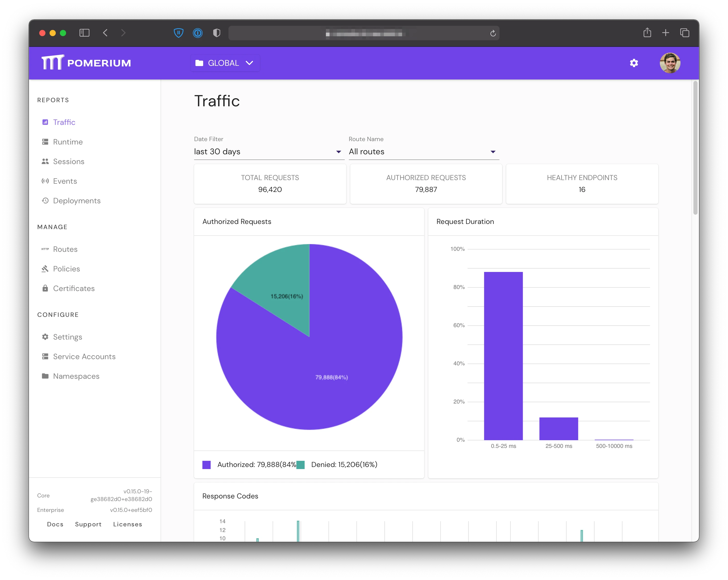Click the Namespaces folder icon

pyautogui.click(x=45, y=376)
